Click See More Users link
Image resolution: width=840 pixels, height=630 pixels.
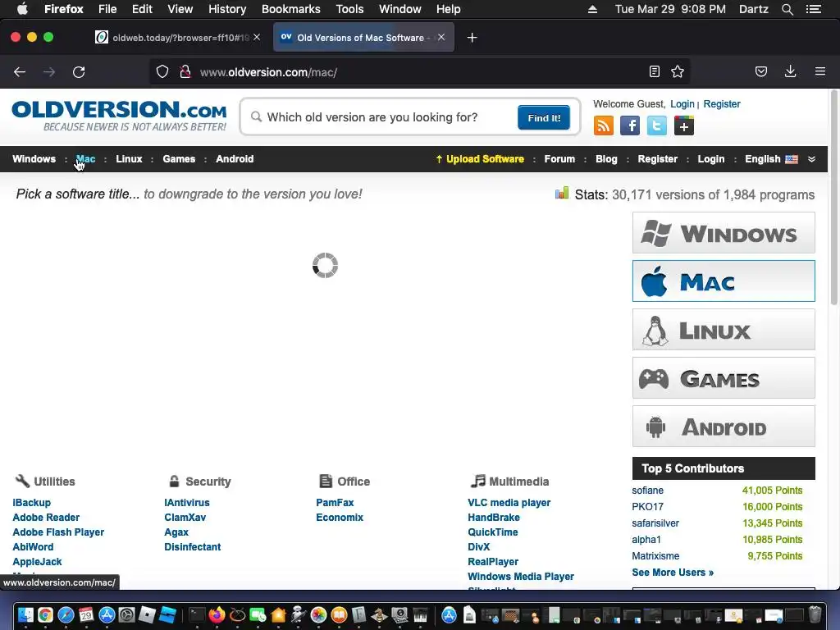[x=673, y=572]
